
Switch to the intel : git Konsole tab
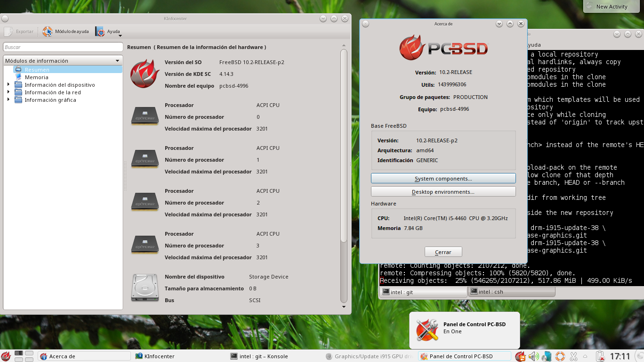[423, 292]
